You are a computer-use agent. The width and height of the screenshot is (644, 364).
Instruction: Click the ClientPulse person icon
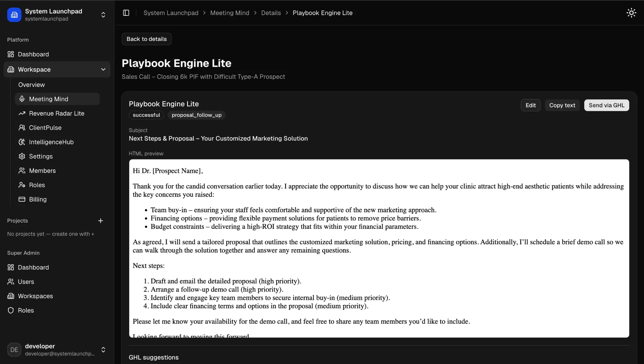coord(22,128)
